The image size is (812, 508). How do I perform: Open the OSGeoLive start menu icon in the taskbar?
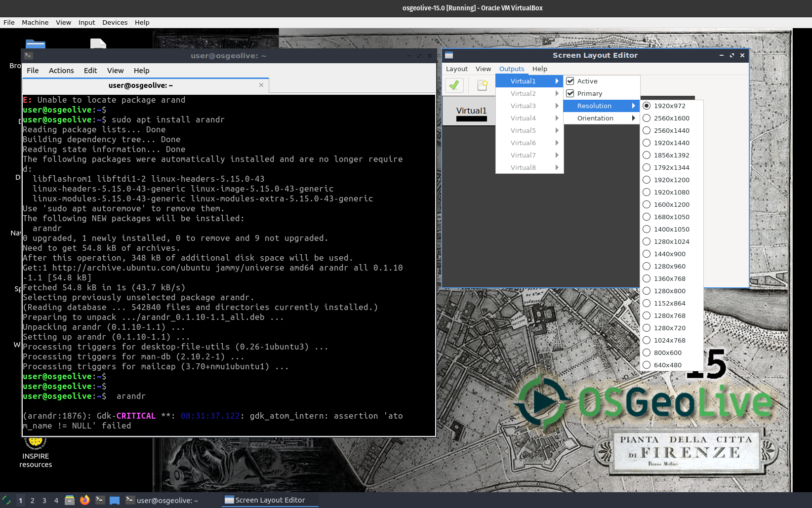tap(6, 500)
